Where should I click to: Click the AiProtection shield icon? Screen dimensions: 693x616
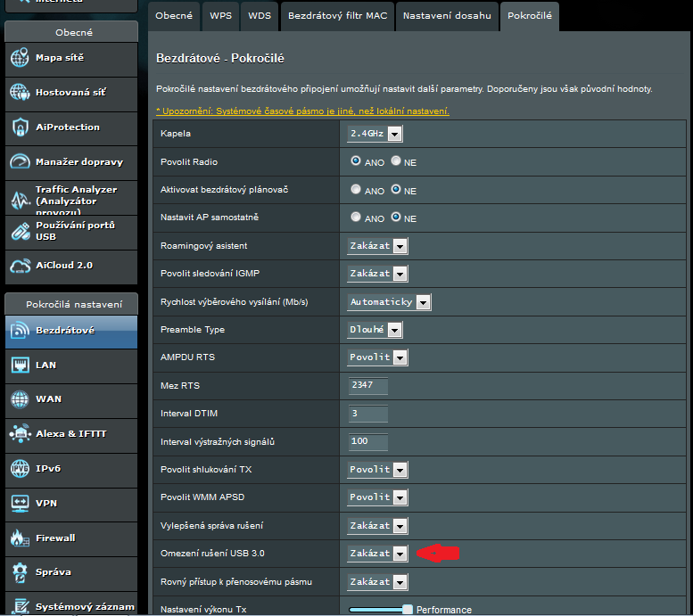pos(20,127)
